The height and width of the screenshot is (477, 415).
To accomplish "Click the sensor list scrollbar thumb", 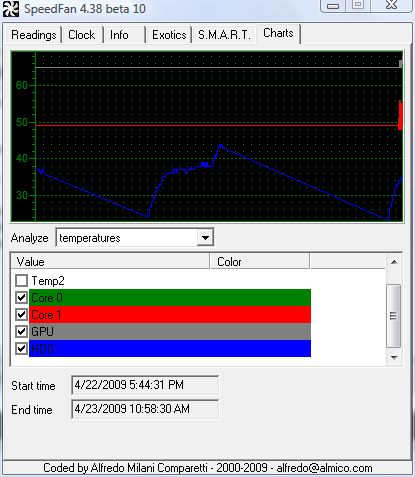I will point(394,316).
